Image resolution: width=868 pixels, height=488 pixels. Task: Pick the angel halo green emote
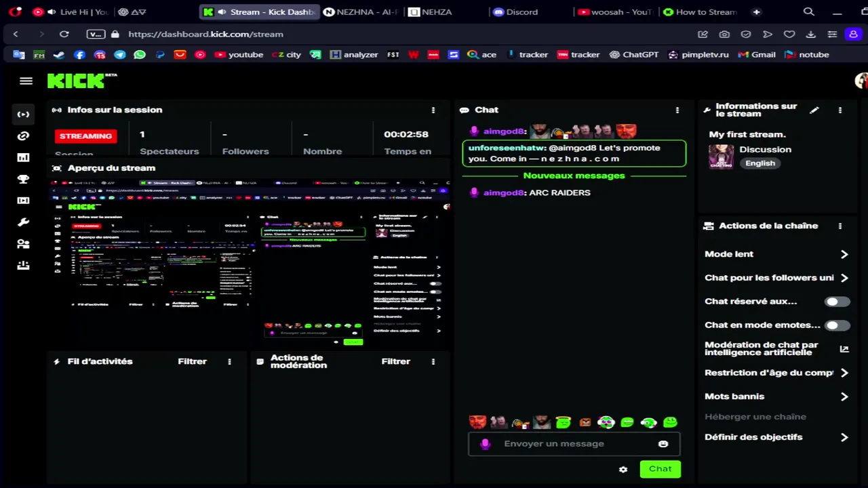564,422
